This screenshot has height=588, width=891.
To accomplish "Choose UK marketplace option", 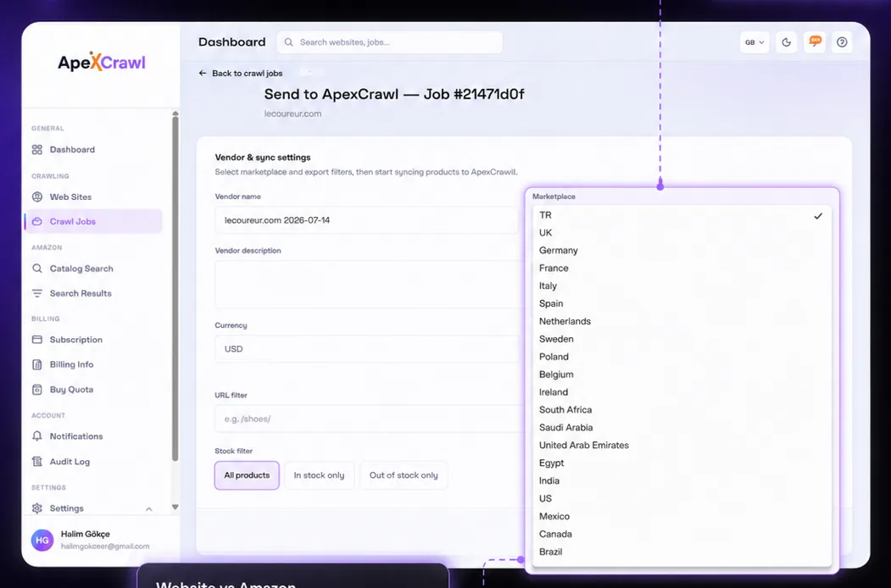I will coord(681,233).
